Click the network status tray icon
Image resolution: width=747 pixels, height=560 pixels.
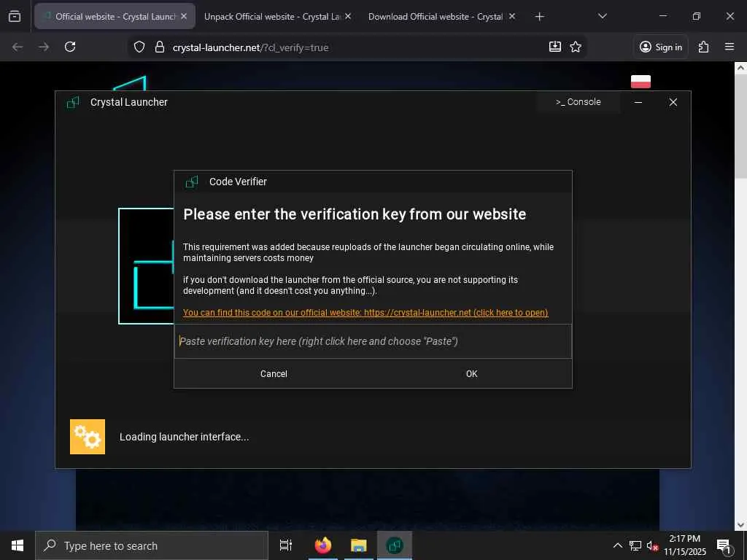point(635,545)
